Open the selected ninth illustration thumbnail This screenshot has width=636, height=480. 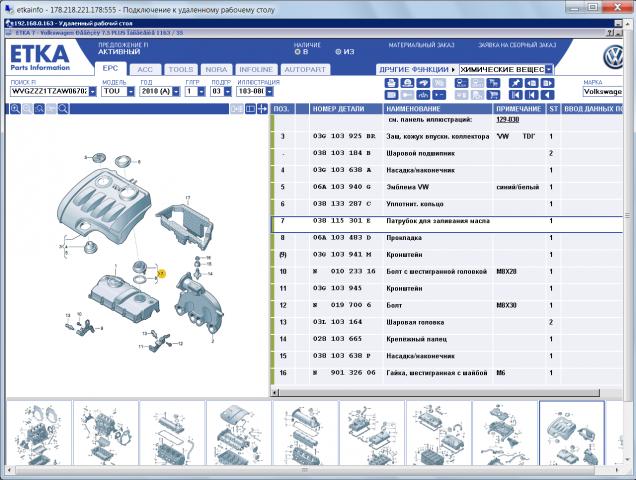click(x=572, y=433)
